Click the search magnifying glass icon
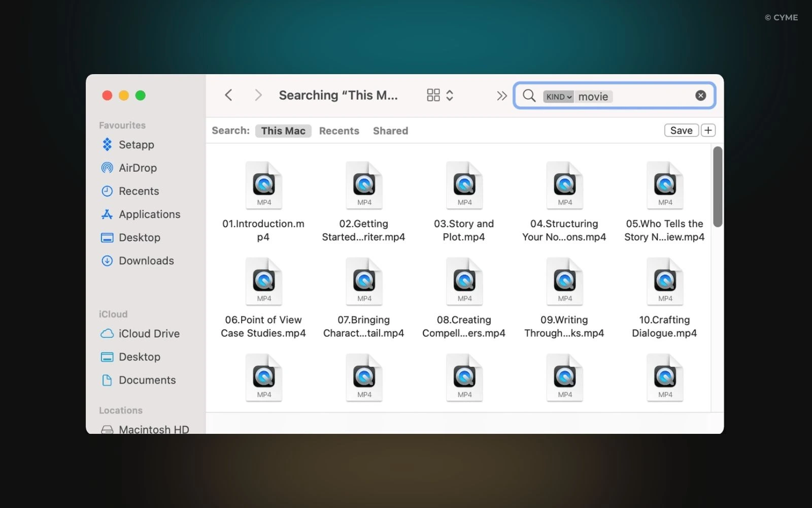 [529, 96]
